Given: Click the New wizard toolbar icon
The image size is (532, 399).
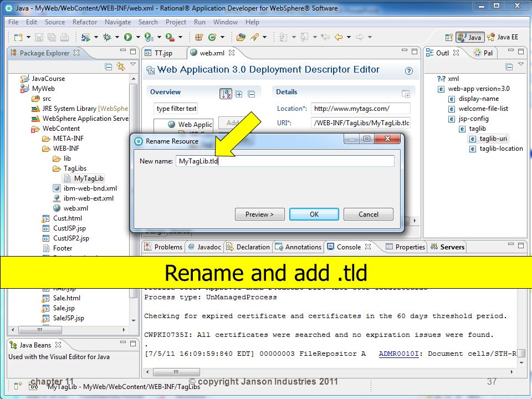Looking at the screenshot, I should tap(18, 37).
